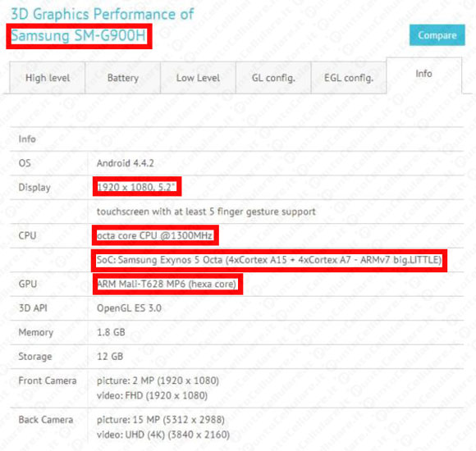
Task: Click back camera 'video: UHD (4K)' line
Action: click(163, 435)
